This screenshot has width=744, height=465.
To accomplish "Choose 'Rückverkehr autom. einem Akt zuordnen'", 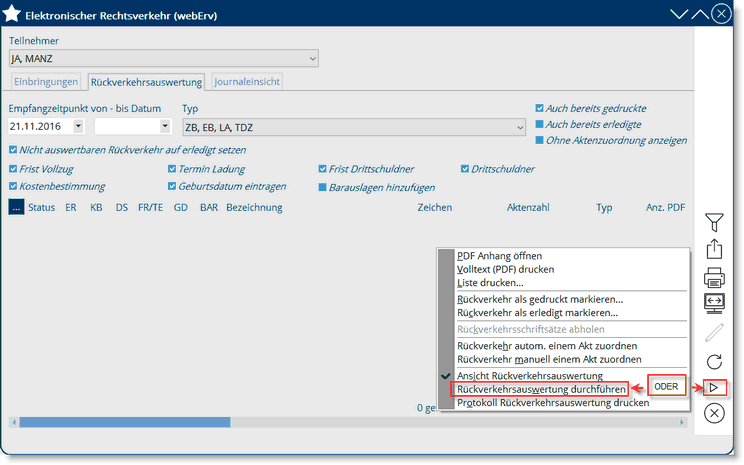I will coord(547,346).
